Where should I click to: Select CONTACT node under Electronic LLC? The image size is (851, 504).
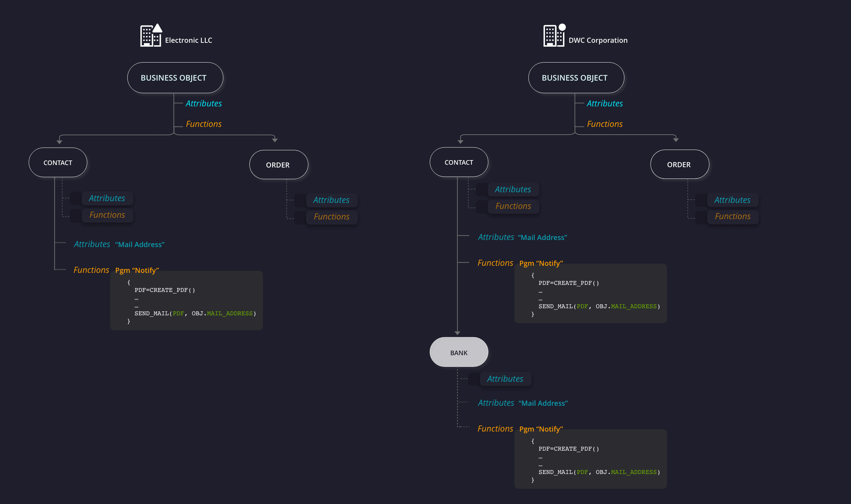(x=58, y=163)
